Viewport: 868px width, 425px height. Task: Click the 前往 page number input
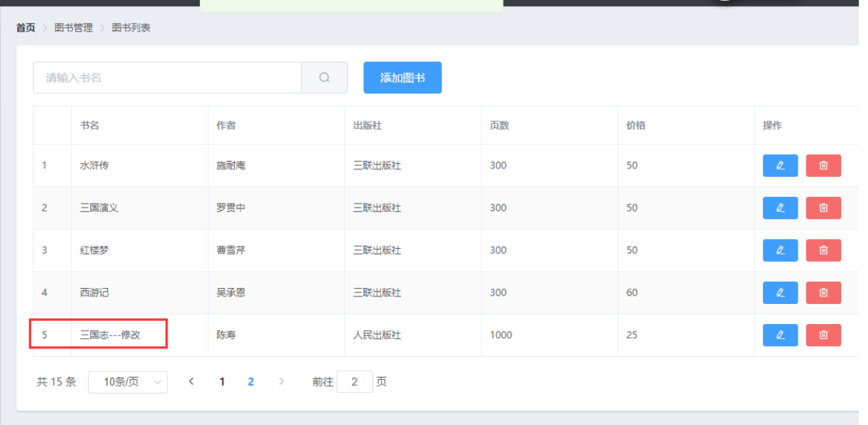[x=354, y=382]
